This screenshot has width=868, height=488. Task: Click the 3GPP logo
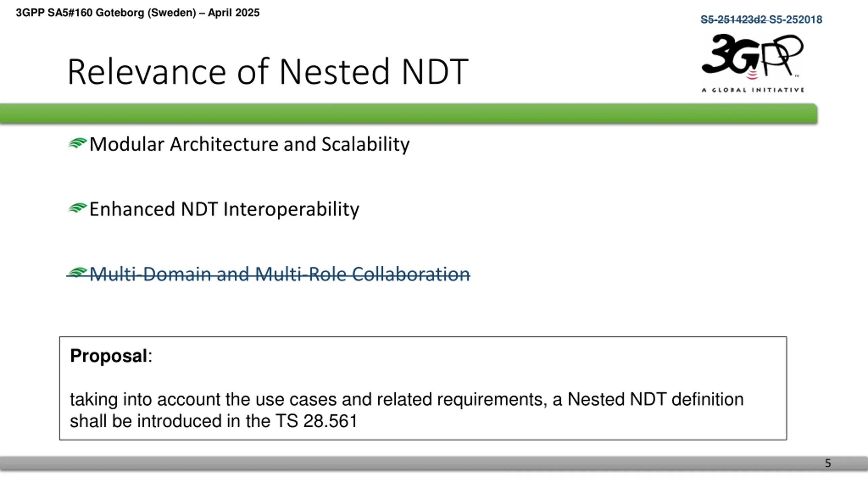coord(753,63)
